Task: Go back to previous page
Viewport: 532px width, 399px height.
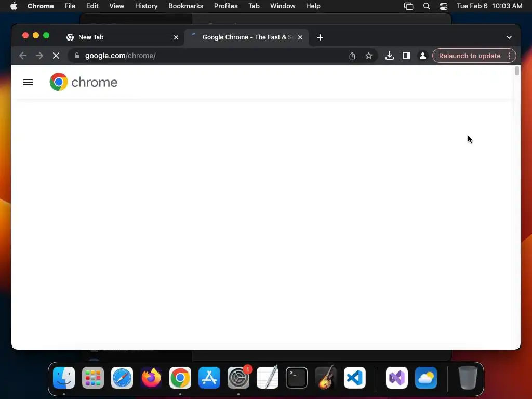Action: coord(23,56)
